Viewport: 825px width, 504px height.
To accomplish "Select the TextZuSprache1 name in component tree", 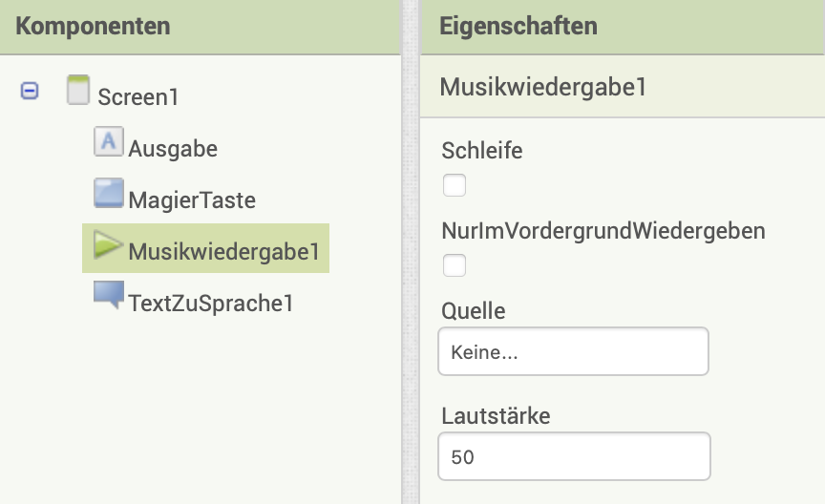I will click(x=210, y=304).
